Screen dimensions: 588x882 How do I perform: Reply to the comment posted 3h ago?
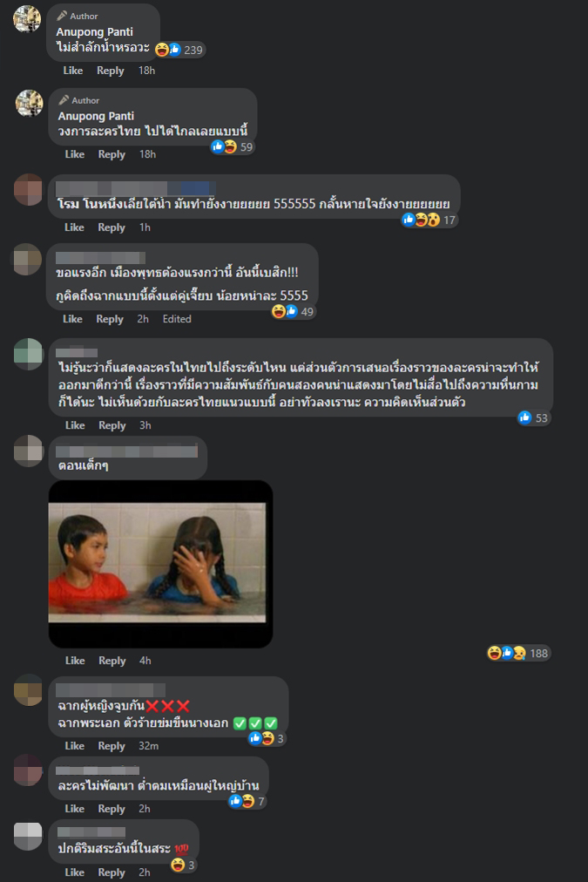(x=112, y=425)
